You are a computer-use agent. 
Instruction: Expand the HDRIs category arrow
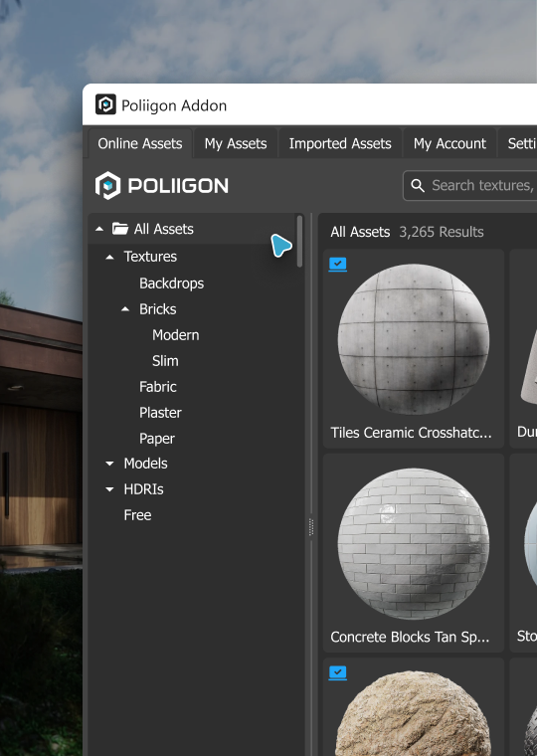[110, 489]
